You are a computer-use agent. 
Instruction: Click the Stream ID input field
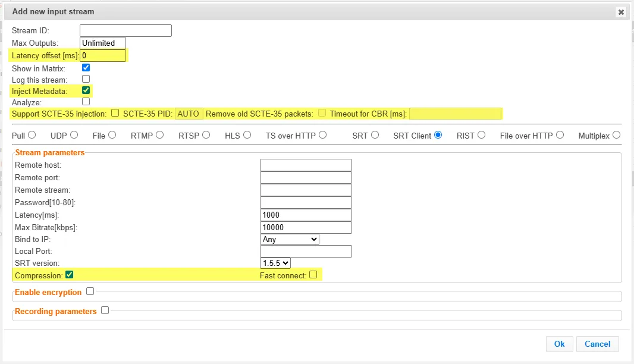[x=125, y=31]
